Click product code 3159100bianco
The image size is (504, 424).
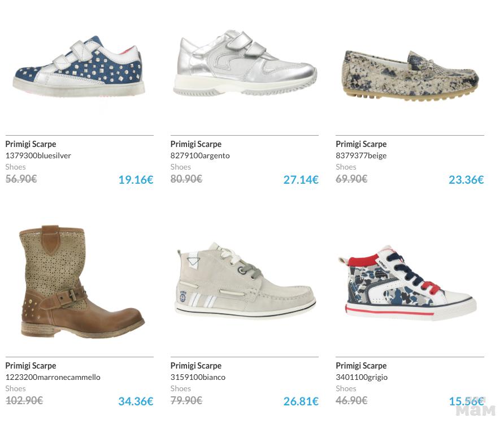198,377
